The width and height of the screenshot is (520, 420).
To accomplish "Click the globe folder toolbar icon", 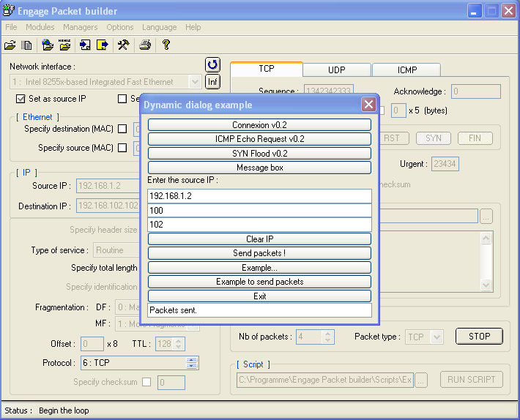I will [48, 45].
